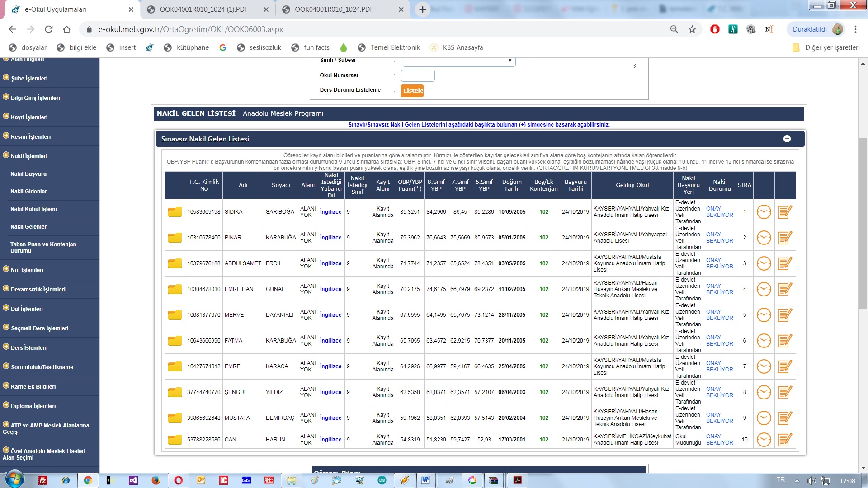Screen dimensions: 868x488
Task: Click the clock icon in MERVE DAYANIKLI row
Action: tap(764, 315)
